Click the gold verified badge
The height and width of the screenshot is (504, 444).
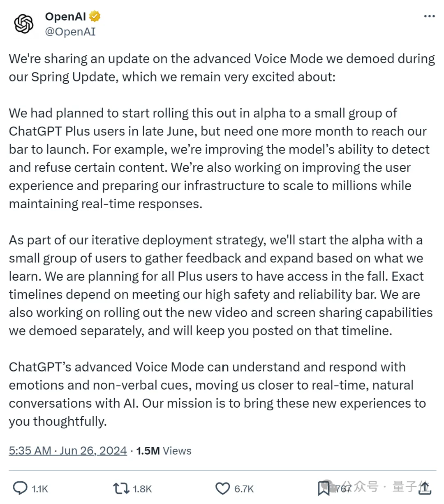(x=95, y=16)
